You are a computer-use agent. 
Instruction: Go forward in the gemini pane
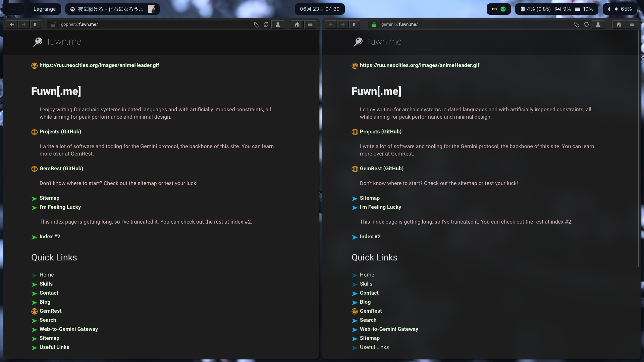pos(343,24)
